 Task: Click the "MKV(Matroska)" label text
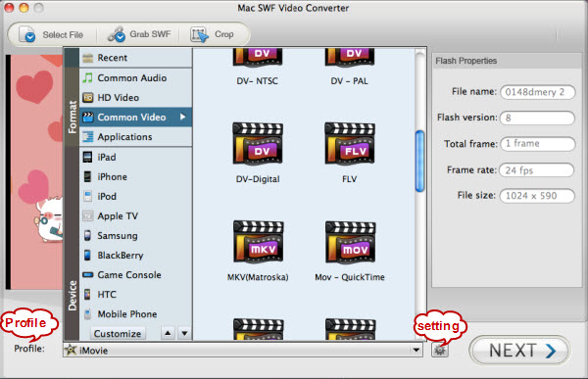258,277
